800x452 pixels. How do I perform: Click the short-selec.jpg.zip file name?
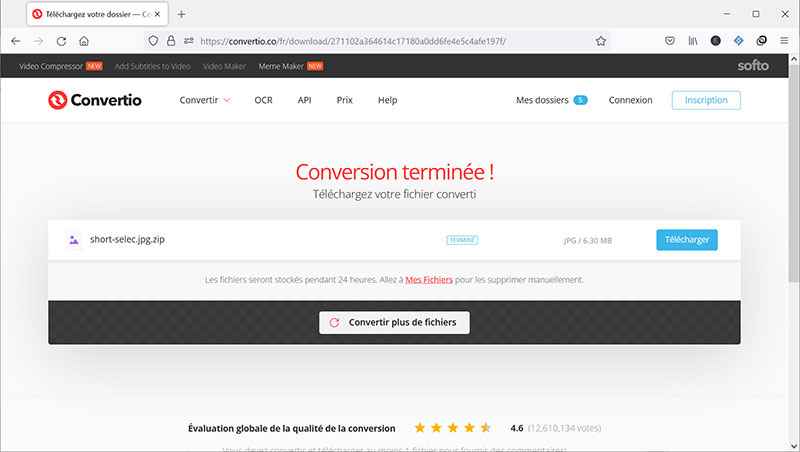[x=127, y=239]
